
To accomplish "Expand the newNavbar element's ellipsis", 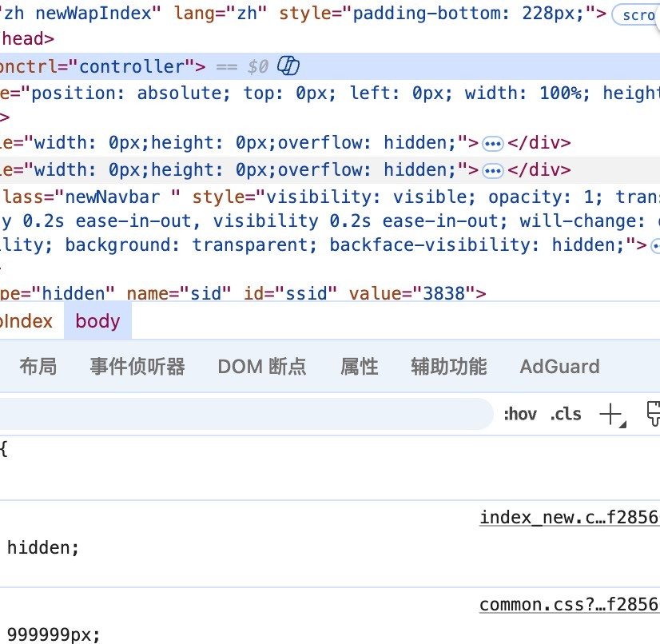I will coord(655,244).
